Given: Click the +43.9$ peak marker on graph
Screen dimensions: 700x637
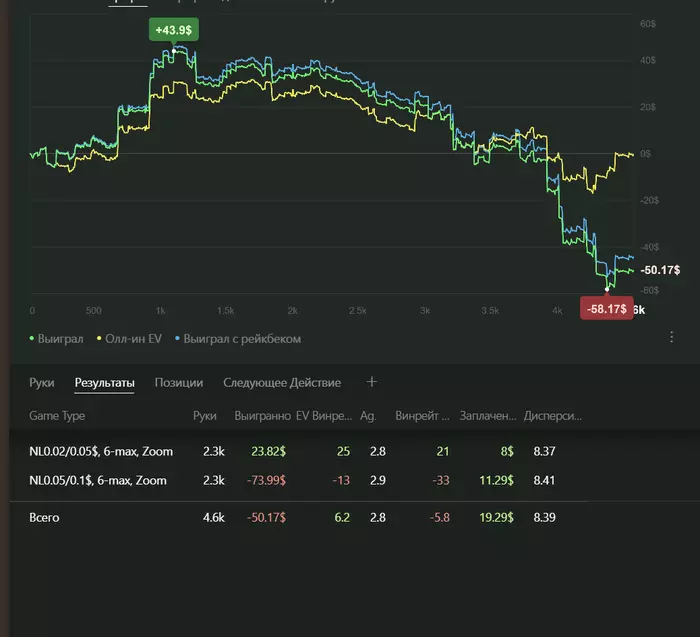Looking at the screenshot, I should (x=174, y=30).
